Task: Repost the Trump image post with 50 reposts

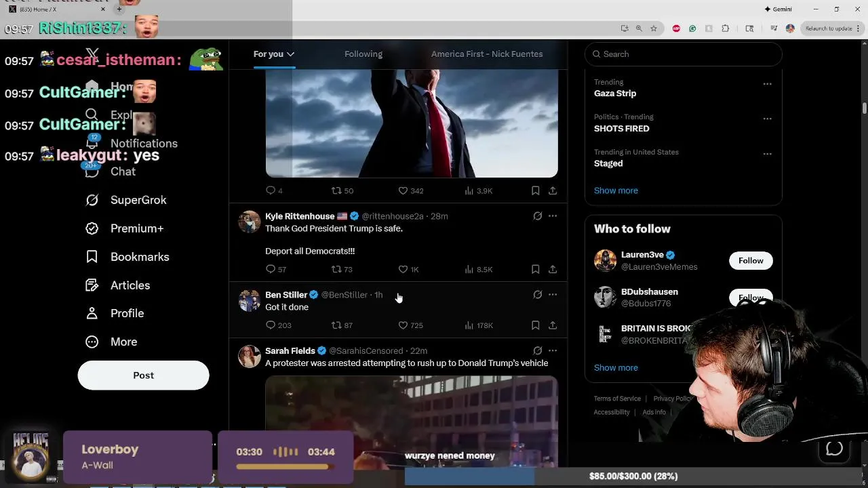Action: pos(336,190)
